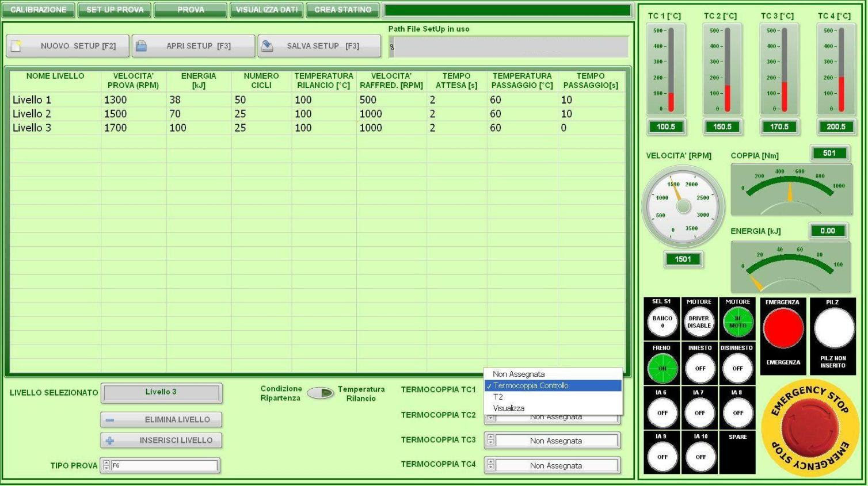Click the Path File SetUp field
The height and width of the screenshot is (486, 868).
pos(509,47)
